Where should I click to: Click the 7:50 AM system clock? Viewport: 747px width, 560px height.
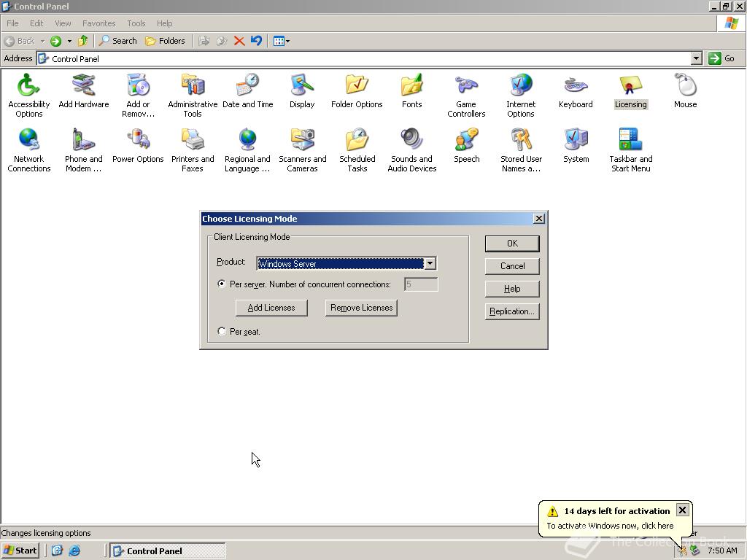722,551
